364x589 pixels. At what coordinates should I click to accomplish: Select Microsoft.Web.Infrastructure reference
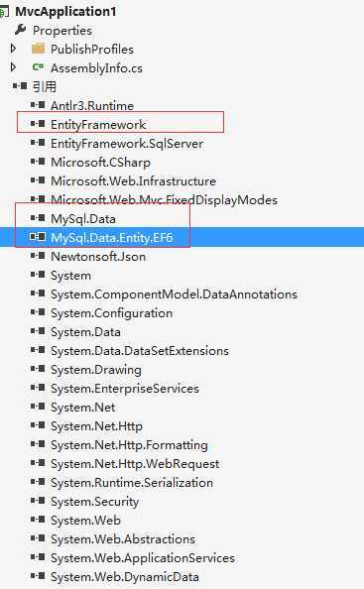(x=133, y=181)
